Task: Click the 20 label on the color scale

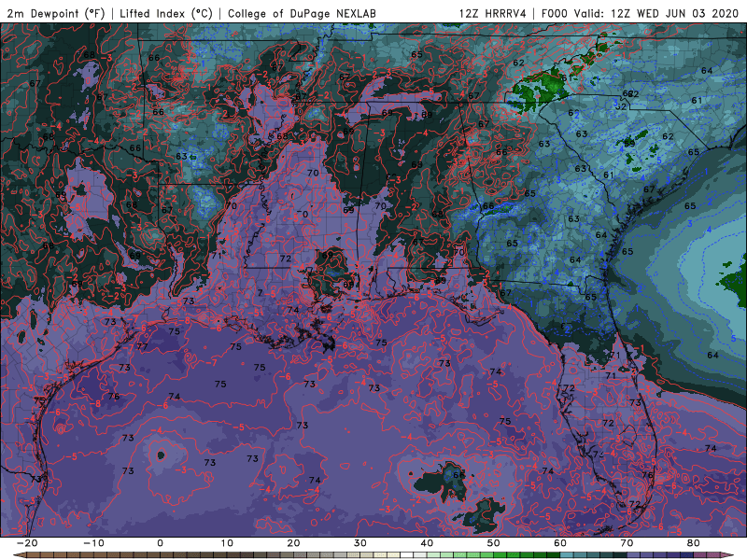Action: tap(293, 543)
